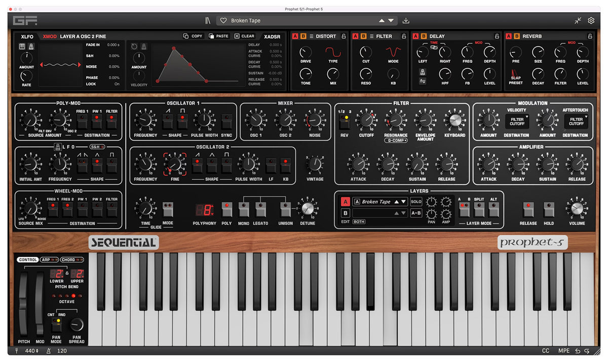
Task: Toggle Wheel-Mod FILTER destination switch
Action: click(x=111, y=209)
